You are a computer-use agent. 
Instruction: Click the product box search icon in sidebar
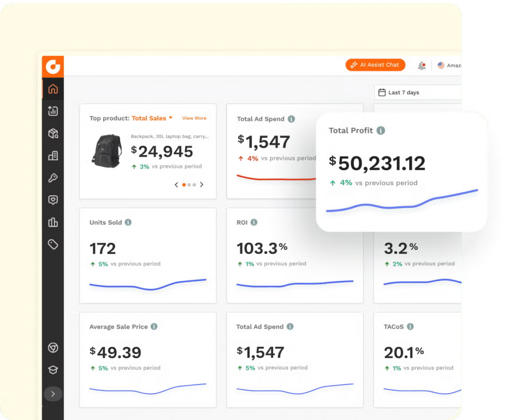coord(53,133)
